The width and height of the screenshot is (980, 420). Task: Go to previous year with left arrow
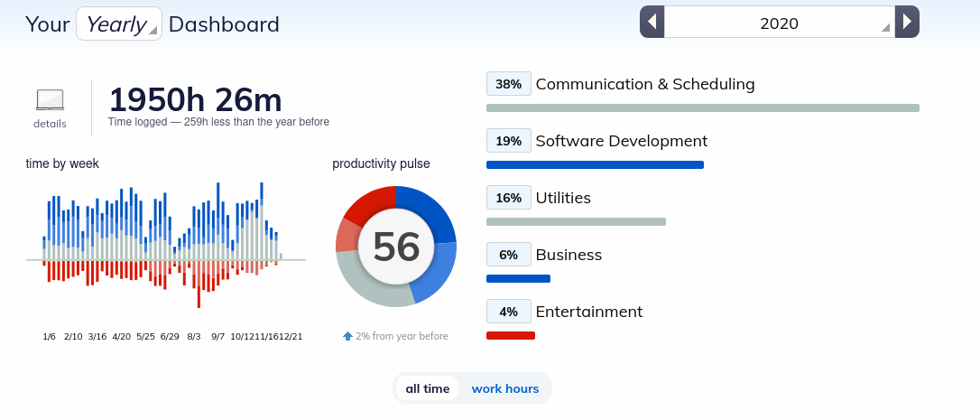652,22
